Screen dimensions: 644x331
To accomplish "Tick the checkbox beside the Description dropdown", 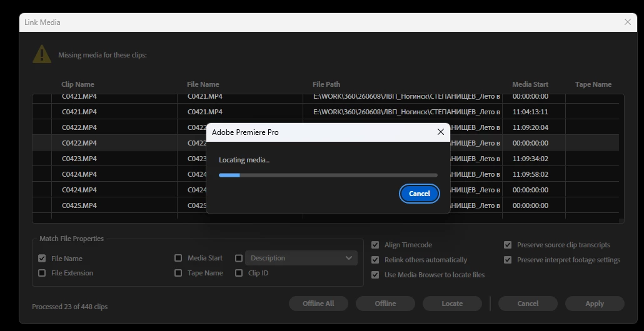I will [x=239, y=258].
